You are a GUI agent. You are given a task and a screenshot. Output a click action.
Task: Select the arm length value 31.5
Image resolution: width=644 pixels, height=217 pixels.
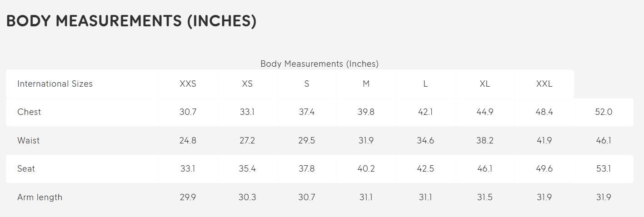[485, 197]
